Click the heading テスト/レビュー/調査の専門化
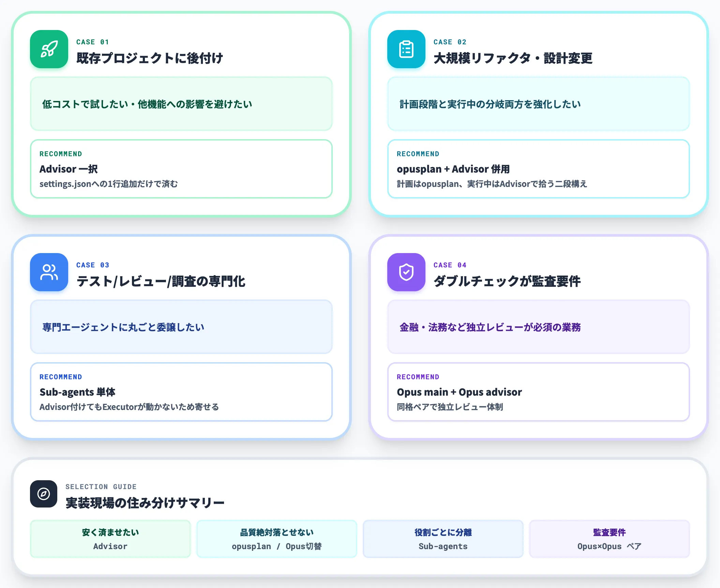The width and height of the screenshot is (720, 588). 161,281
